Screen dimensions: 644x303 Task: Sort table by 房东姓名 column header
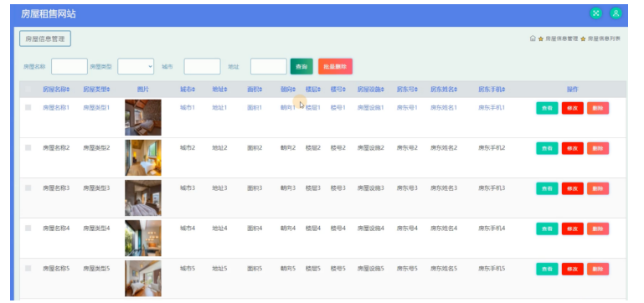pyautogui.click(x=444, y=89)
